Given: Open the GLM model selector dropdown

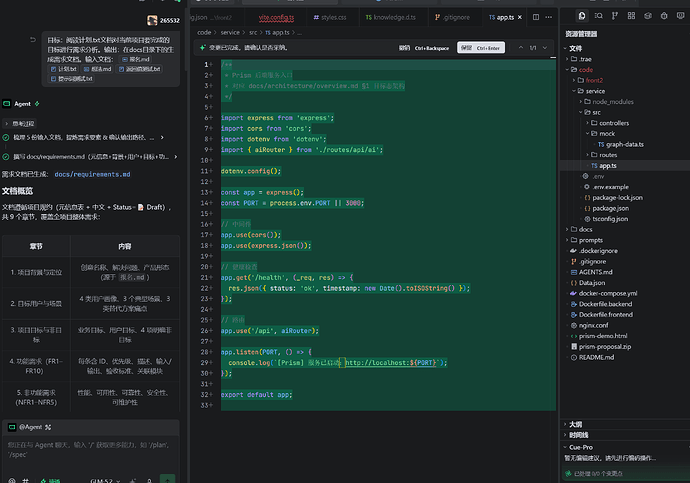Looking at the screenshot, I should (105, 480).
